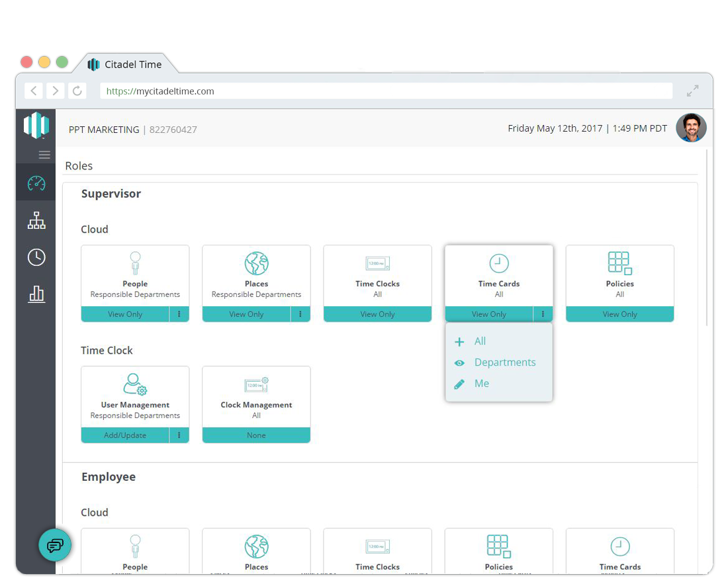Click the People icon under Supervisor Cloud

click(x=135, y=263)
